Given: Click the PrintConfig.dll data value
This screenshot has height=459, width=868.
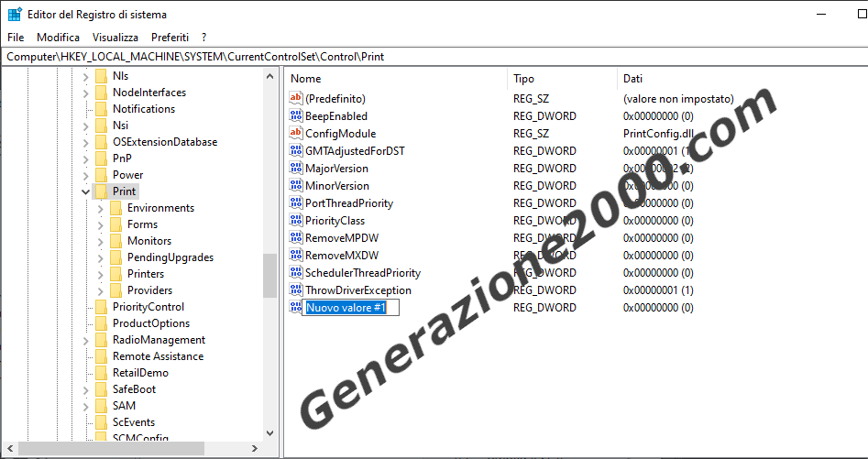Looking at the screenshot, I should pyautogui.click(x=658, y=133).
